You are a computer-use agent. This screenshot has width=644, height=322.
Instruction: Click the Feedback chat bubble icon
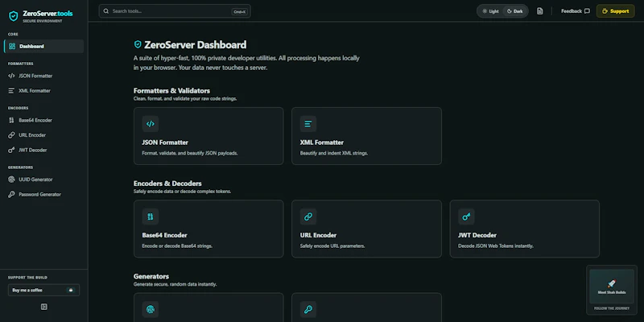pos(587,11)
